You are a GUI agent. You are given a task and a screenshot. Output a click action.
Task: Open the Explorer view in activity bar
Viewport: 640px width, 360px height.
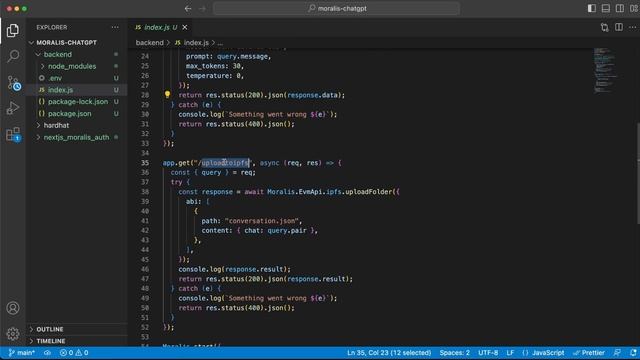click(x=13, y=30)
